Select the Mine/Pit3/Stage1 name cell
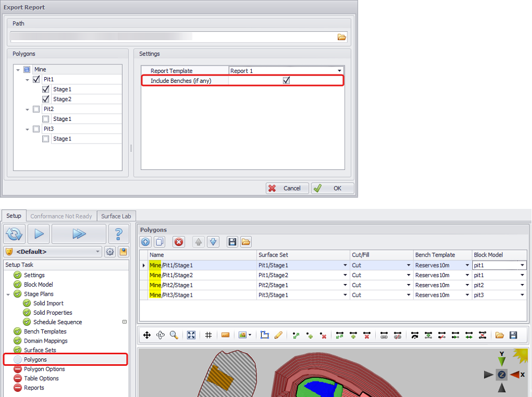532x397 pixels. coord(203,295)
